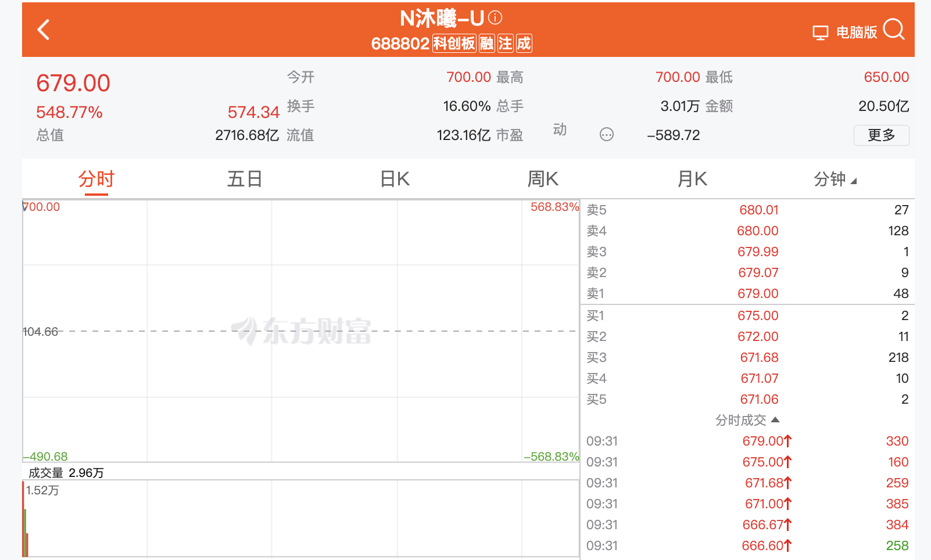The width and height of the screenshot is (931, 560).
Task: Open the 月K tab
Action: (692, 180)
